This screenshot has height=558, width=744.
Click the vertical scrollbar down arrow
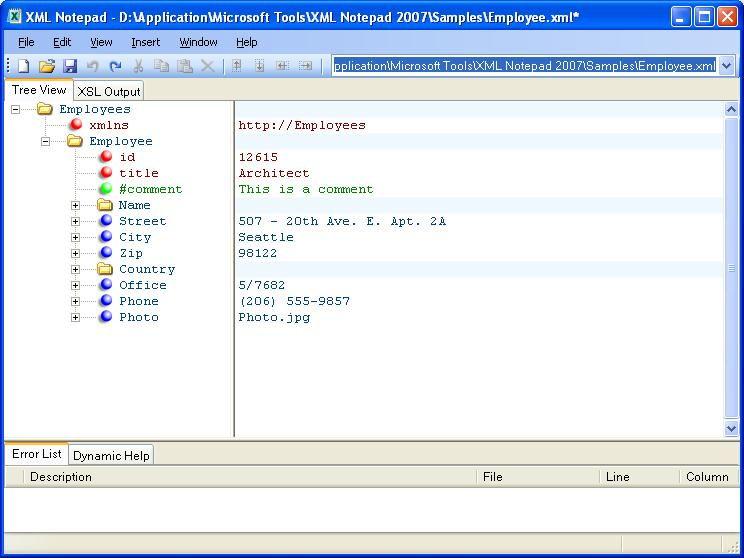click(x=731, y=428)
